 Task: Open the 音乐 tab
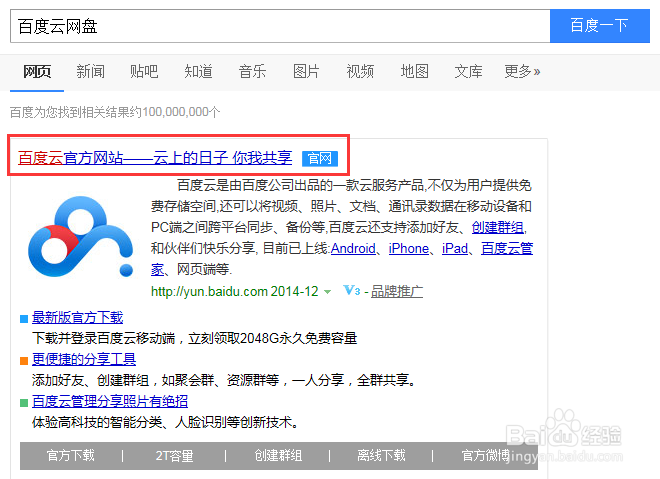252,72
